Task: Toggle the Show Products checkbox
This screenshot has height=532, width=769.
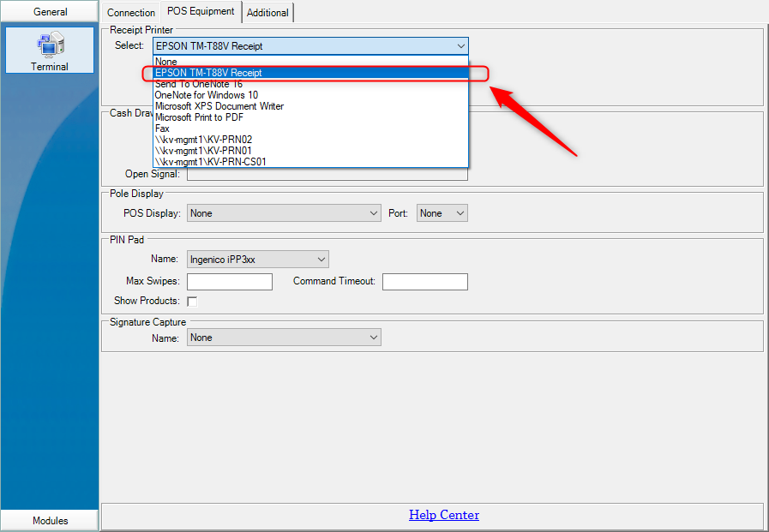Action: (192, 302)
